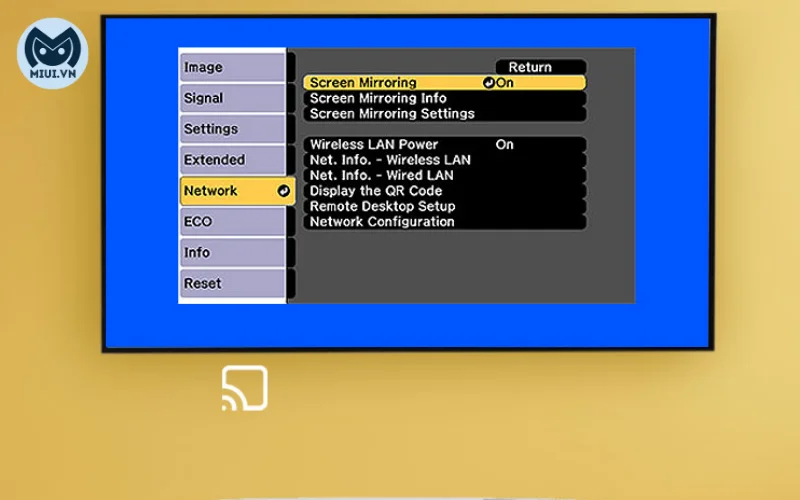Viewport: 800px width, 500px height.
Task: Open Network Configuration
Action: (444, 221)
